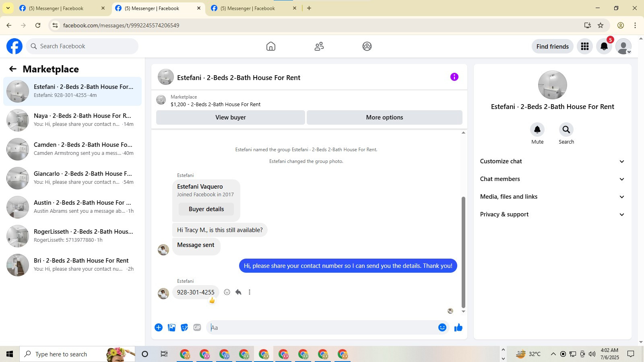Choose a GIF icon in composer
The image size is (644, 362).
[197, 327]
